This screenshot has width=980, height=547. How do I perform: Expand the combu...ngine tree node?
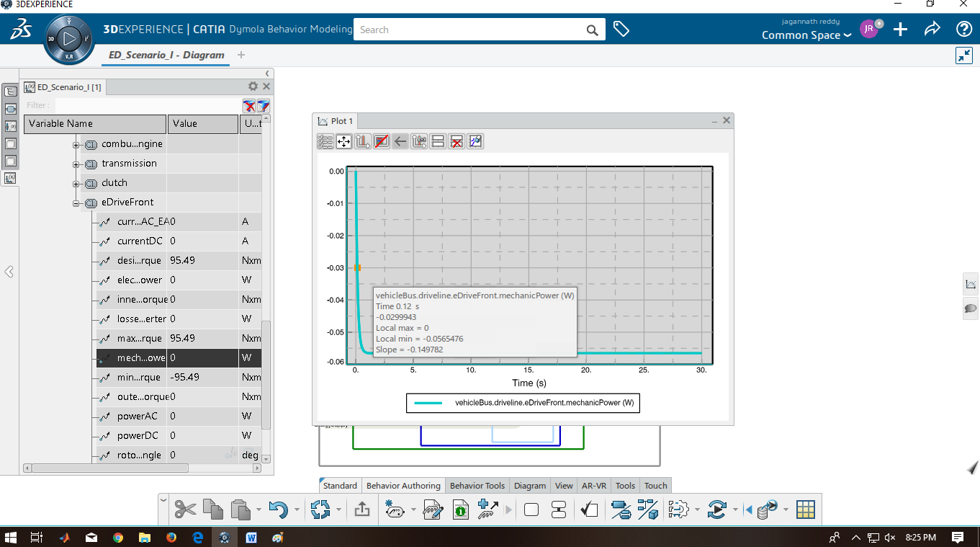pyautogui.click(x=76, y=144)
